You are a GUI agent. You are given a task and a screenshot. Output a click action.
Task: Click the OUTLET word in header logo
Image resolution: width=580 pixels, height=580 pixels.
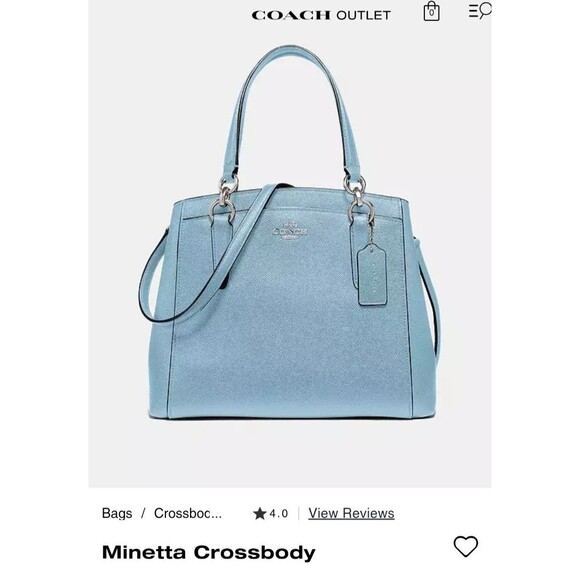coord(363,15)
